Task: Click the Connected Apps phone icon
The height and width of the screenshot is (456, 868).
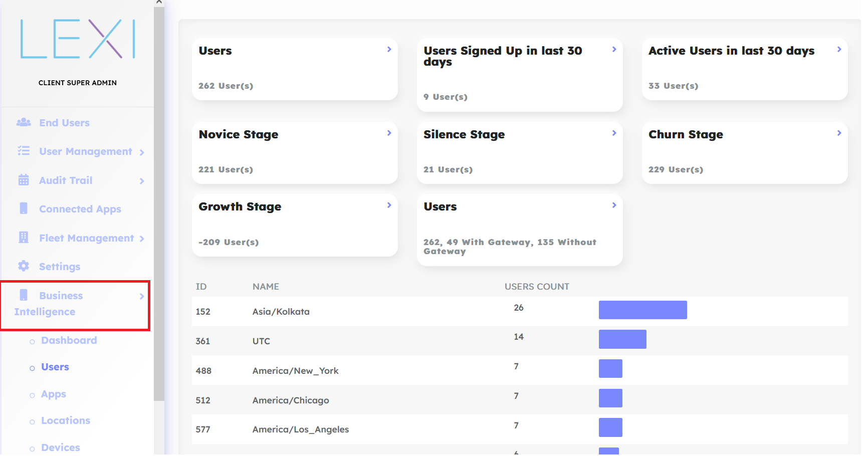Action: click(24, 209)
